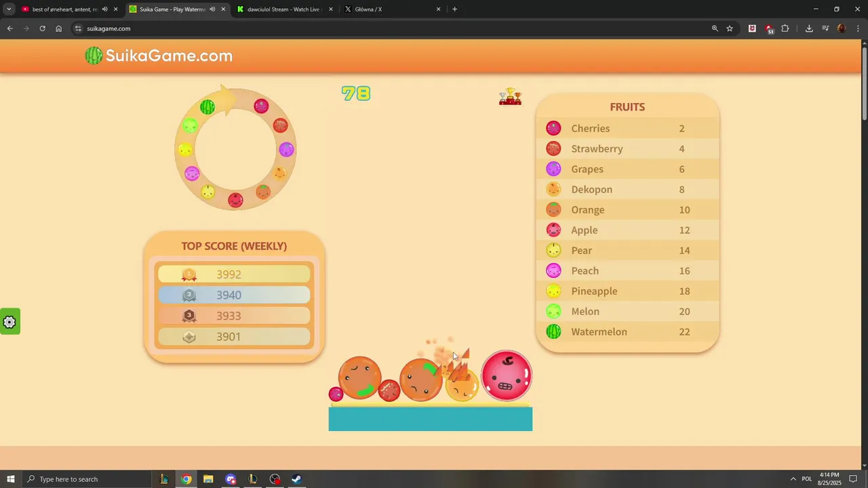
Task: Open a new browser tab
Action: click(x=454, y=9)
